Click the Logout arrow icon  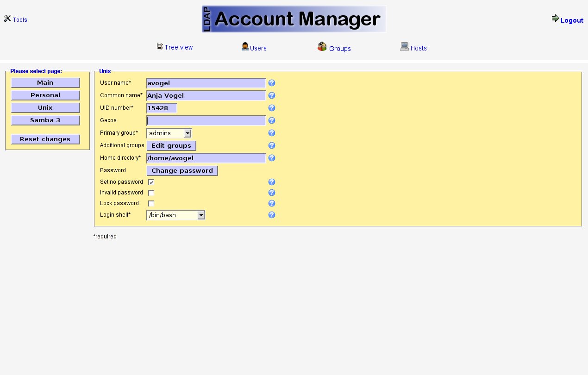[x=555, y=19]
